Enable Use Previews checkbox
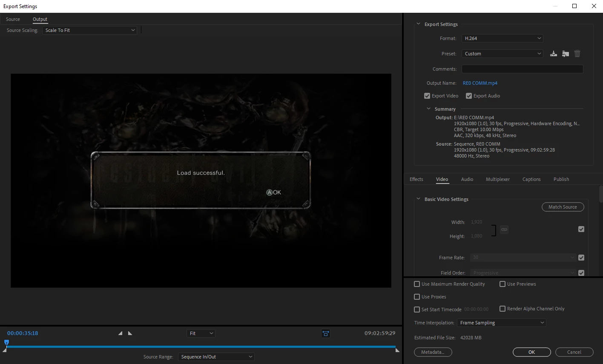Viewport: 603px width, 364px height. click(x=502, y=284)
